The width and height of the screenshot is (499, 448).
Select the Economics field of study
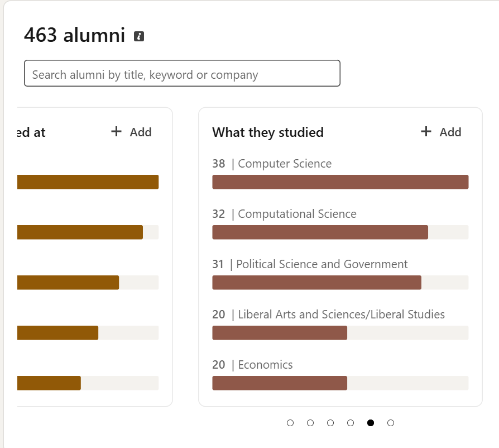(x=265, y=365)
